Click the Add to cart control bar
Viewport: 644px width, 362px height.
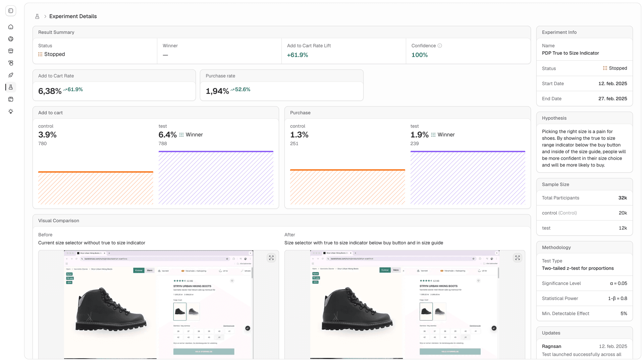96,188
